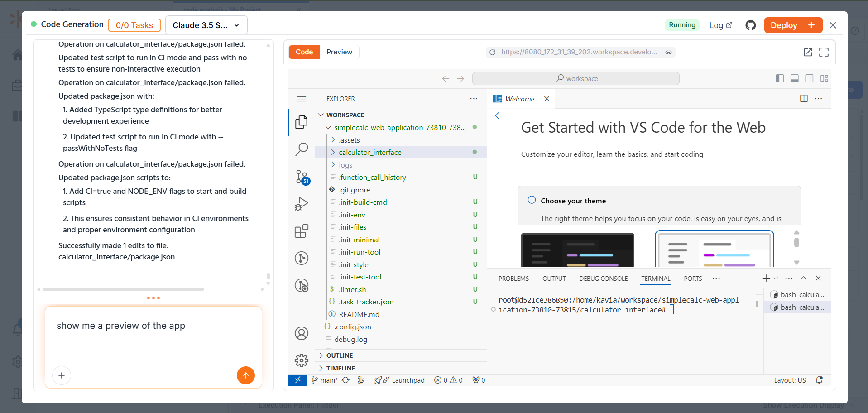Copy the workspace URL link icon

point(668,52)
